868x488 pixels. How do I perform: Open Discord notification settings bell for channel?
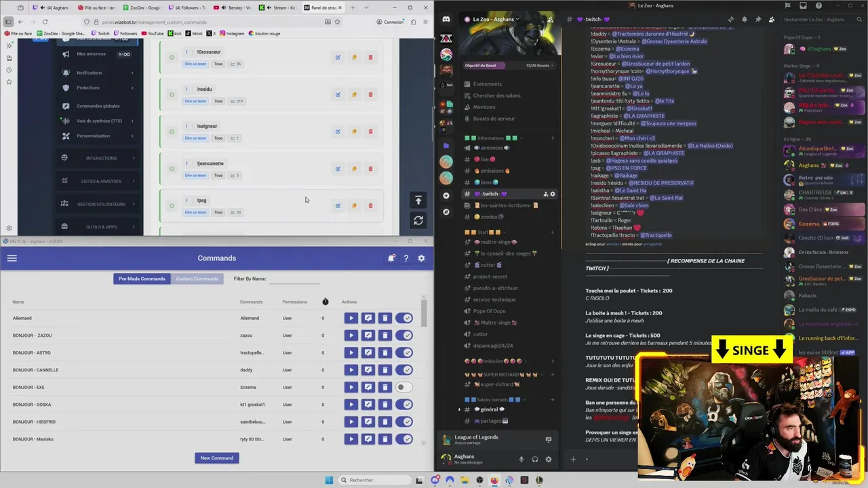point(745,20)
